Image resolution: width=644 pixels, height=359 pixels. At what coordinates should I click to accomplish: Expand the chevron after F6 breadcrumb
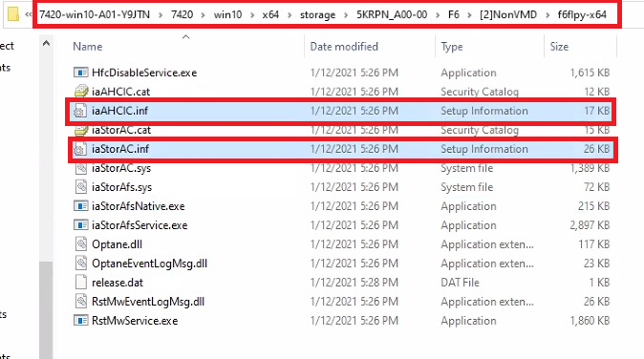[469, 15]
